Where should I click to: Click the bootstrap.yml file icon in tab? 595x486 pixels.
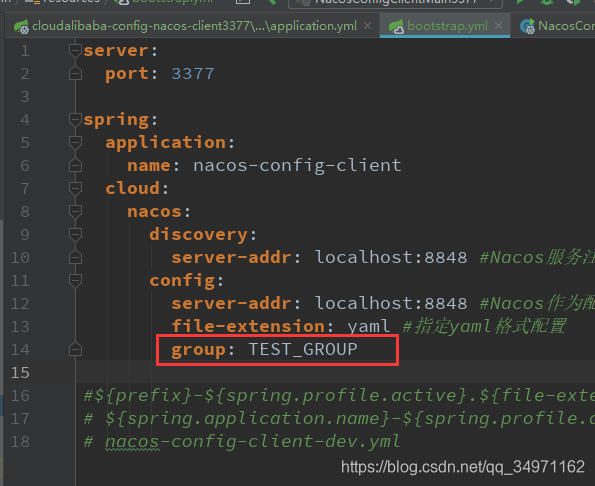tap(396, 26)
